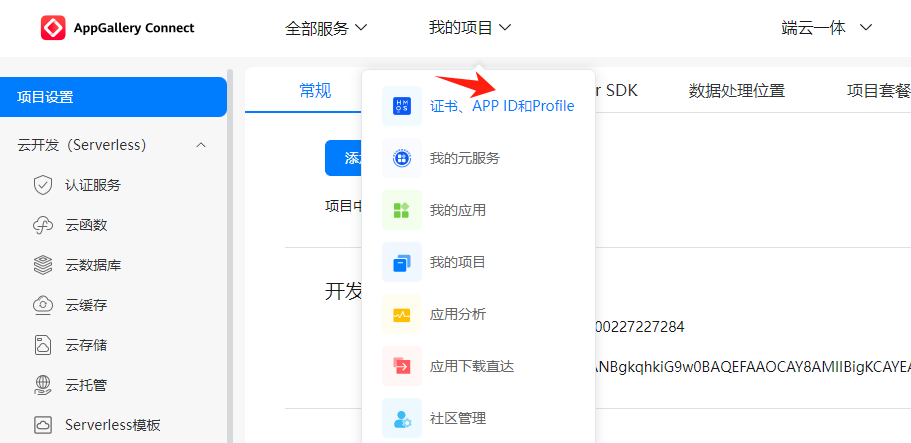Select 证书、APP ID和Profile menu item
911x443 pixels.
click(502, 106)
